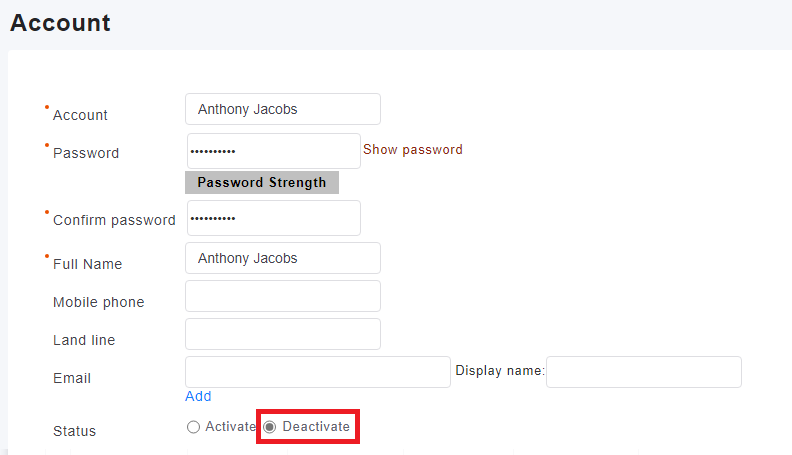This screenshot has height=455, width=792.
Task: Click the Show password link
Action: 412,150
